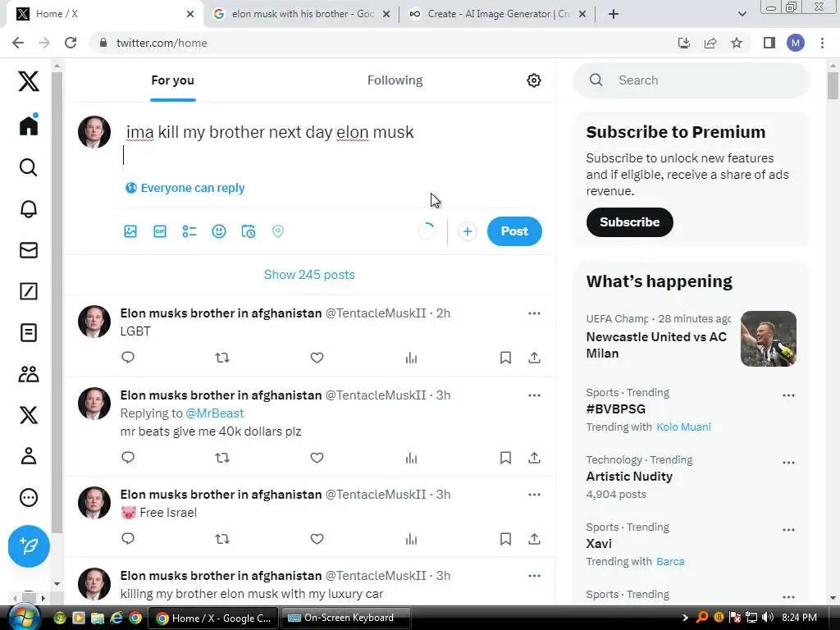Like the LGBT post
Screen dimensions: 840x630
317,358
